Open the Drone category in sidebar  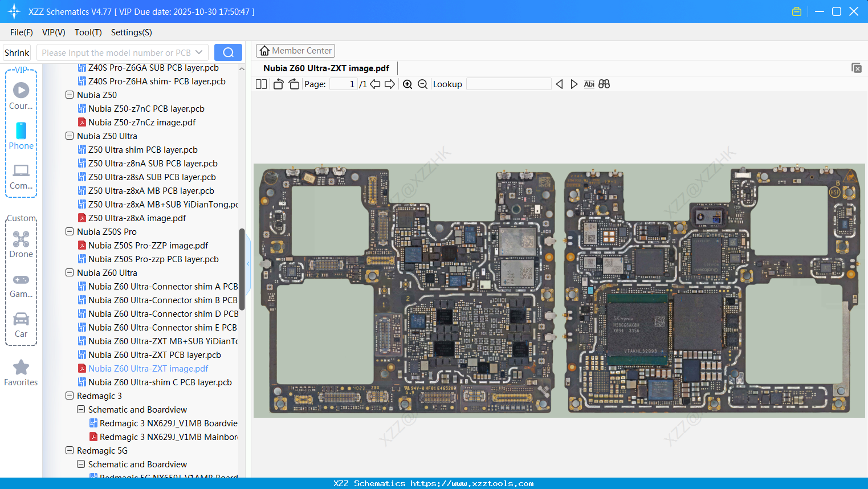tap(21, 244)
